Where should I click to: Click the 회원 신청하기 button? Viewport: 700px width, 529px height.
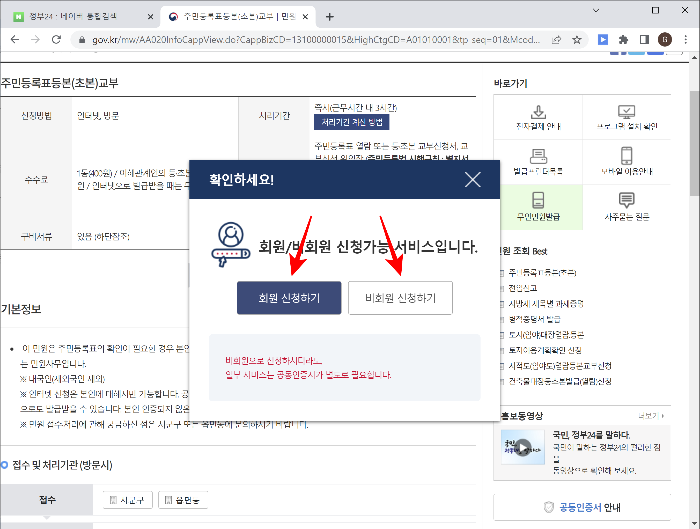click(289, 298)
